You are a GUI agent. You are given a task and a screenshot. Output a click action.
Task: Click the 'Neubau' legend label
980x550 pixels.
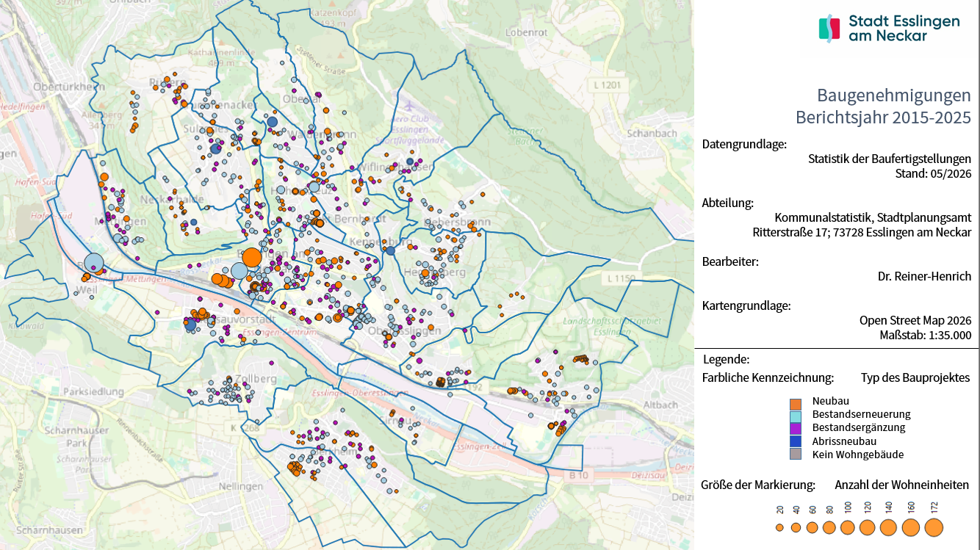[x=831, y=402]
